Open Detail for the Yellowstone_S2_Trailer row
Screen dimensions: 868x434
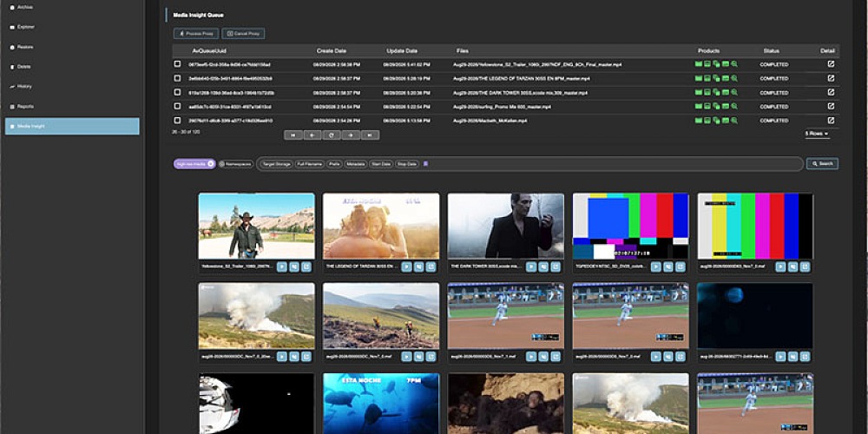tap(831, 64)
